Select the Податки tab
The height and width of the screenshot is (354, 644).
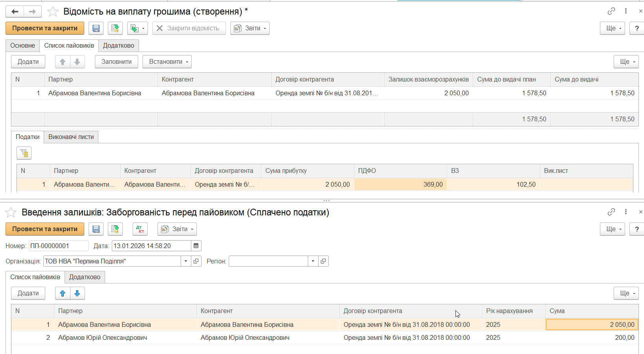pos(28,137)
